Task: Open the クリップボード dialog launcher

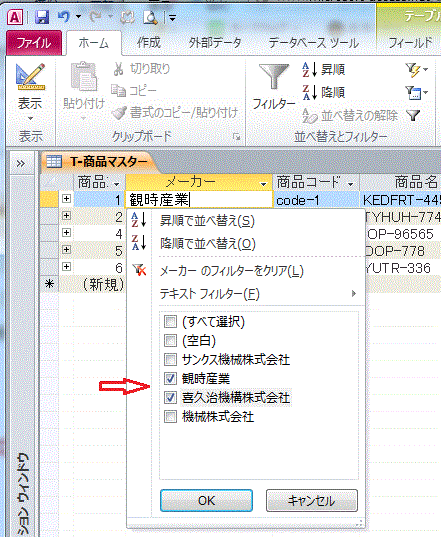Action: point(236,137)
